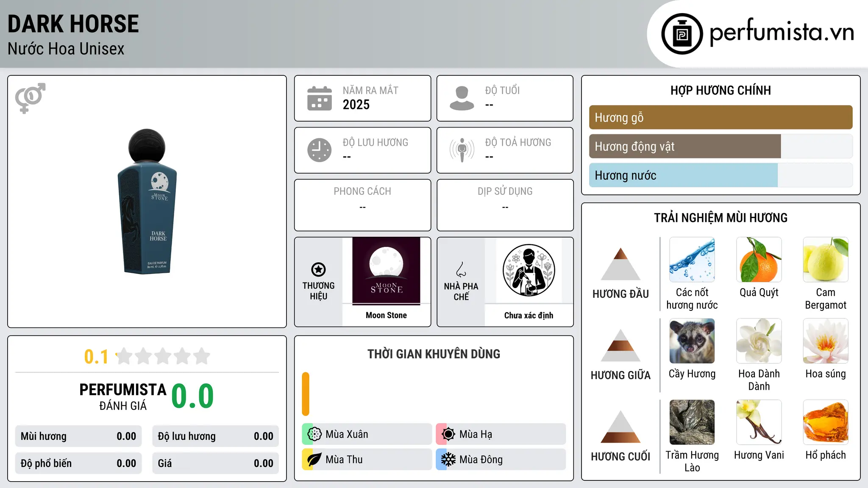The width and height of the screenshot is (868, 488).
Task: Click the Độ phổ biến score row
Action: (78, 463)
